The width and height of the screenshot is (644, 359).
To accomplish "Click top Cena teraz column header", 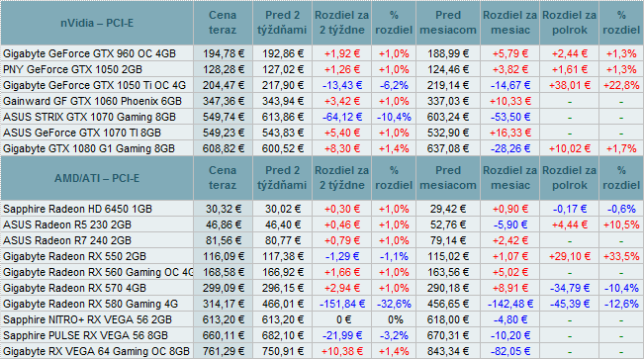I will tap(223, 23).
